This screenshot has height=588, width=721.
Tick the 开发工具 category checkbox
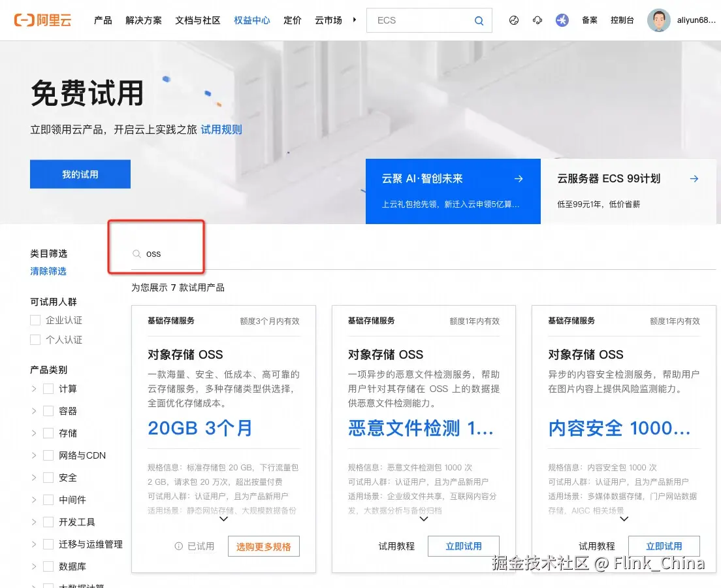tap(48, 522)
